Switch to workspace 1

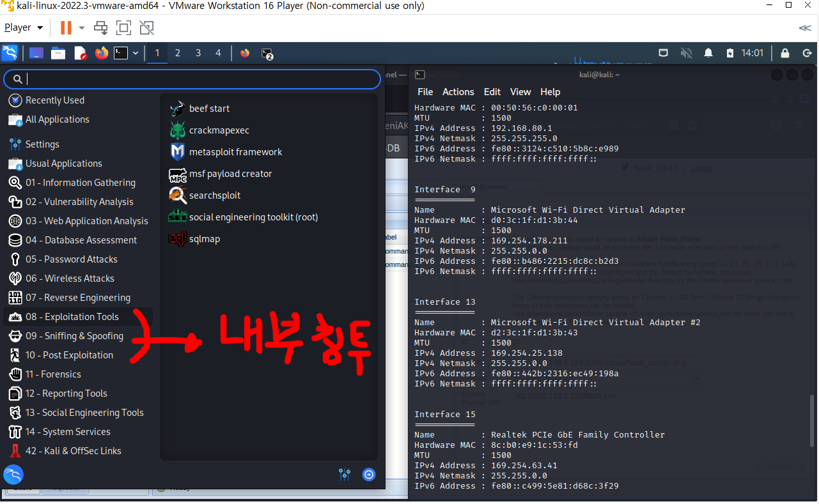157,53
